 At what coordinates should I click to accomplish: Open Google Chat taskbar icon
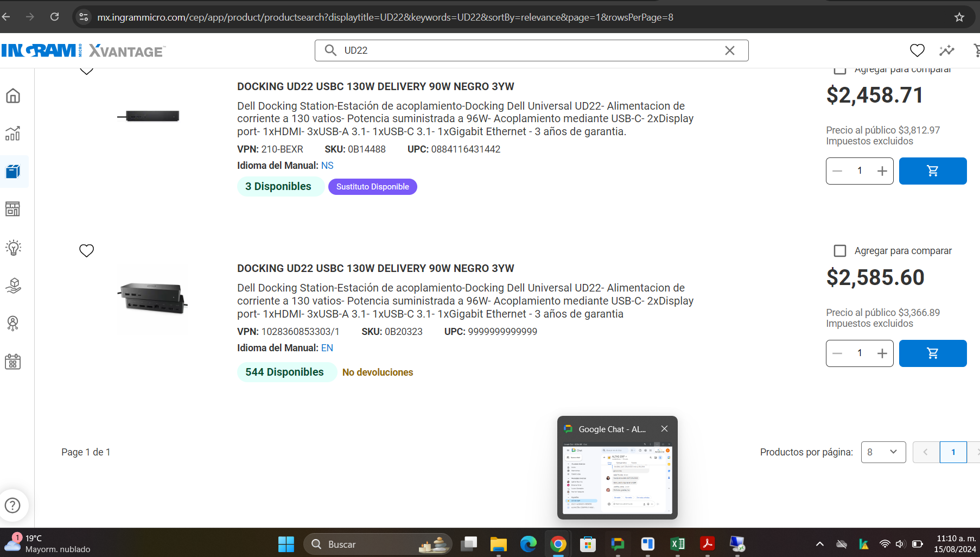618,544
